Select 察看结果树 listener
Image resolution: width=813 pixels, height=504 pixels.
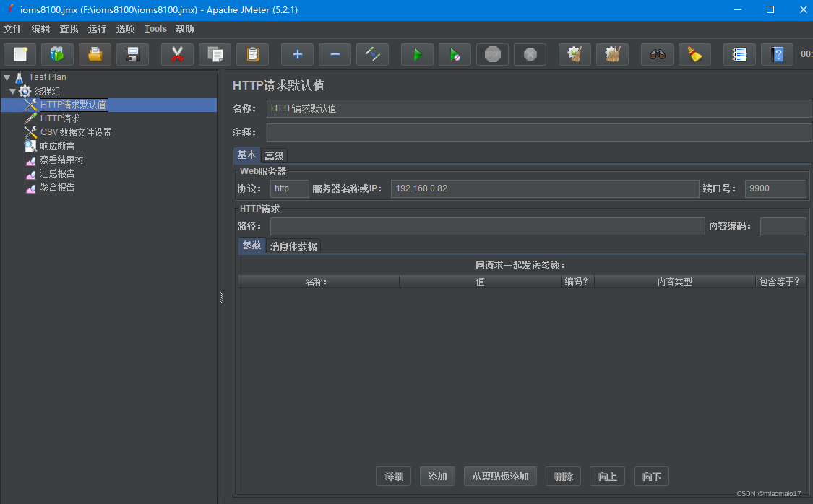click(x=61, y=160)
